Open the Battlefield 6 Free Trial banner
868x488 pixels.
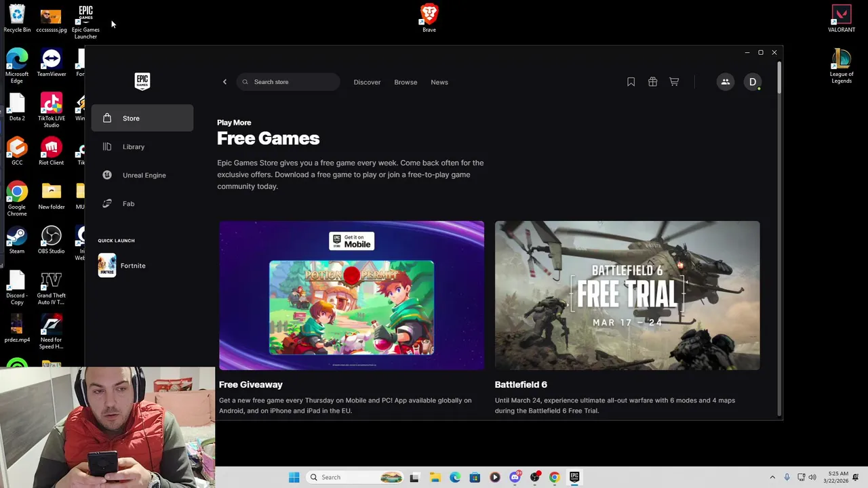(627, 296)
